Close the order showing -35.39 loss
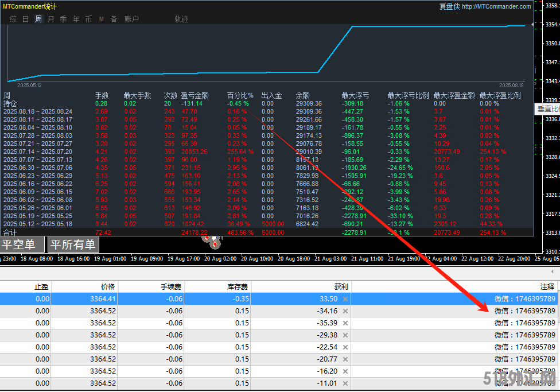The image size is (560, 392). [345, 323]
